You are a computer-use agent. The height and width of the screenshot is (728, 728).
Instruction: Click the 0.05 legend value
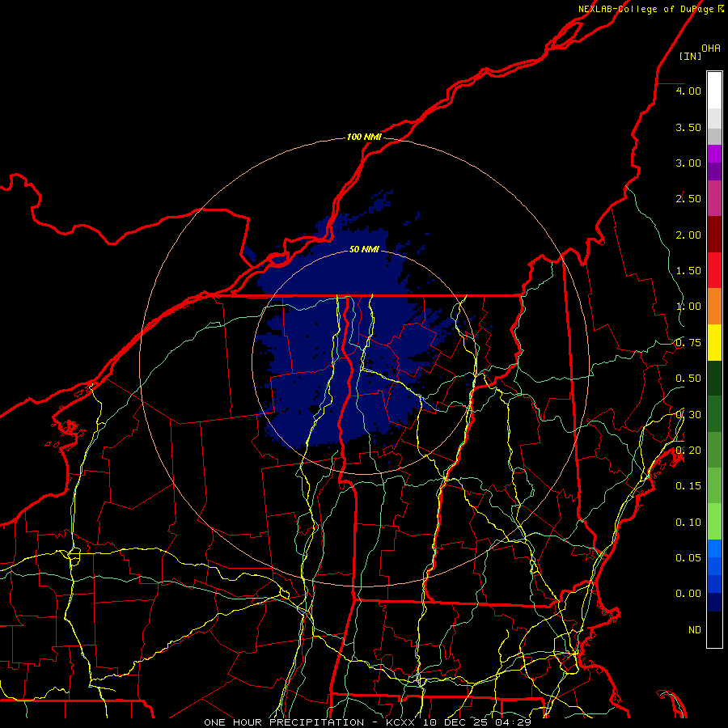point(688,558)
